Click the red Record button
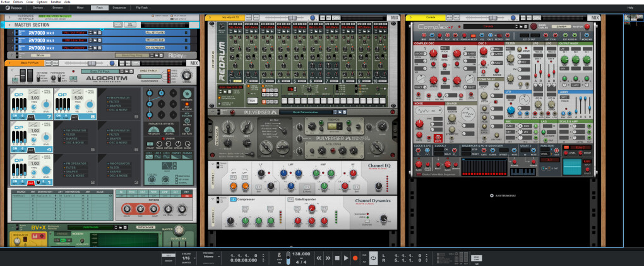 click(355, 258)
